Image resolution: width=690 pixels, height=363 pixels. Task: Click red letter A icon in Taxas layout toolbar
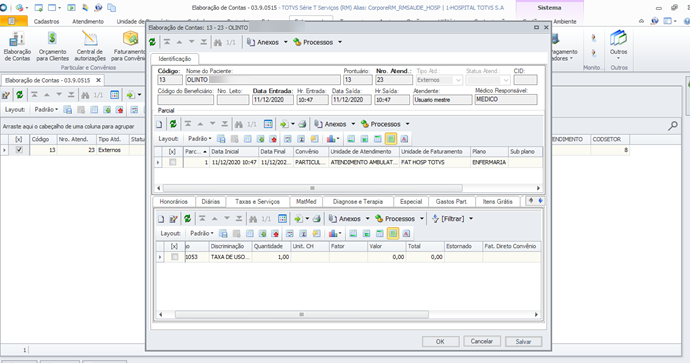(406, 234)
